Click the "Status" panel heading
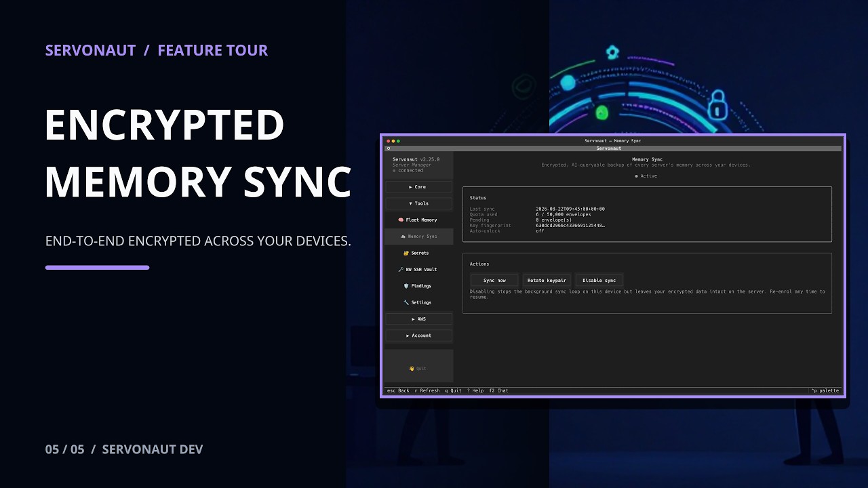This screenshot has width=868, height=488. (478, 198)
